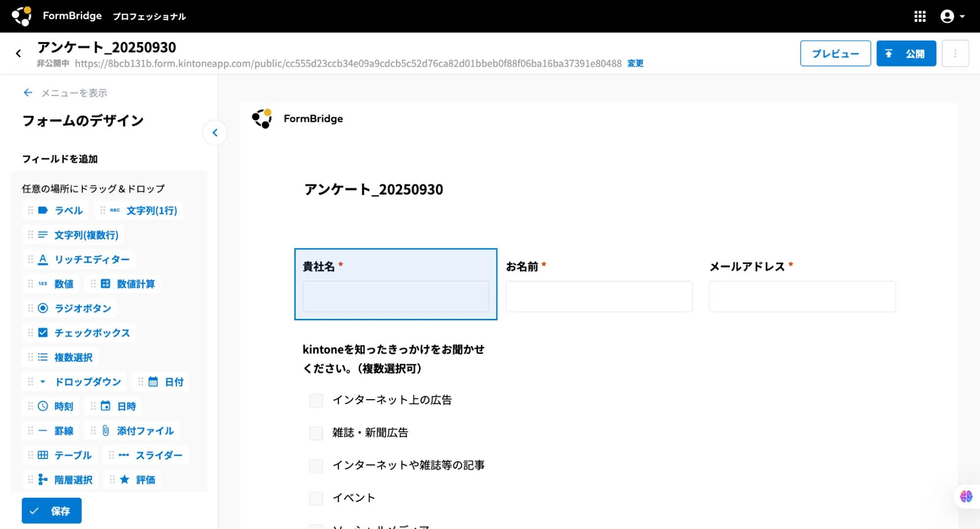Tick the イベント checkbox

click(x=316, y=498)
